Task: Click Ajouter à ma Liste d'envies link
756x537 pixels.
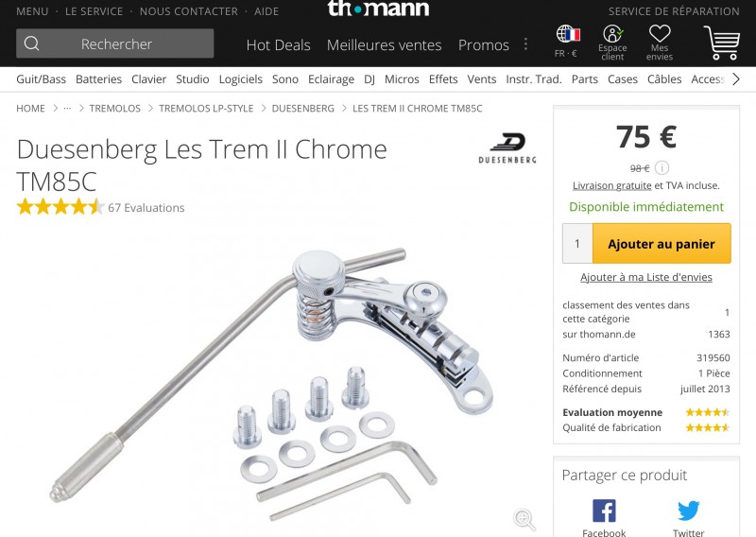Action: pyautogui.click(x=646, y=277)
